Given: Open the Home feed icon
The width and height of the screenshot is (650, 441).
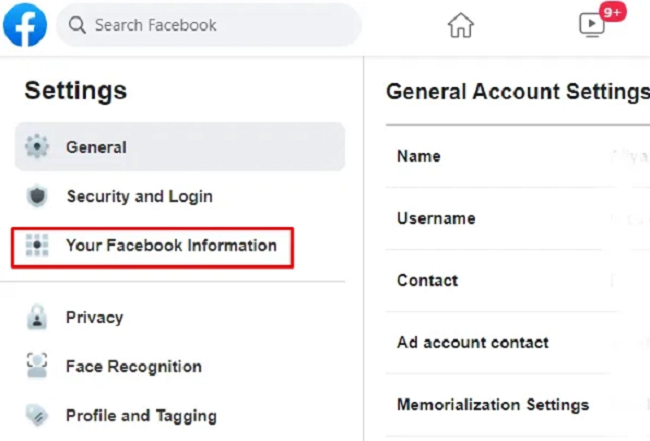Looking at the screenshot, I should click(460, 25).
